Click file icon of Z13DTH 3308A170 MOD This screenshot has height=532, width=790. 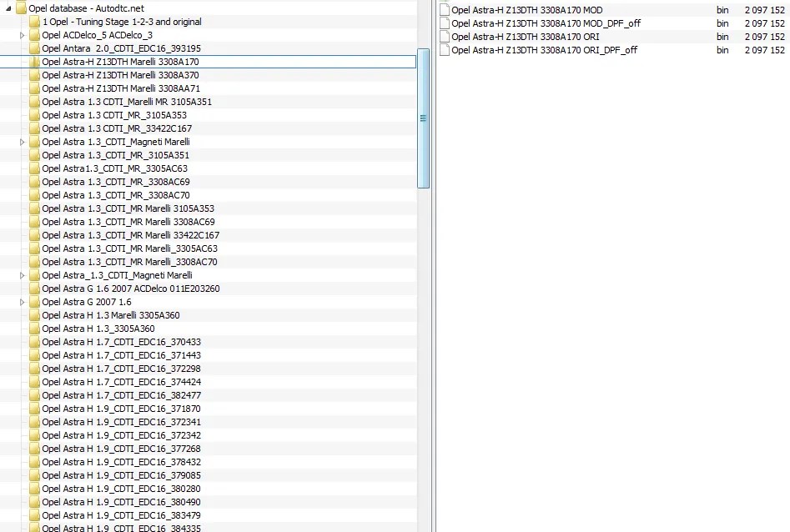(445, 10)
